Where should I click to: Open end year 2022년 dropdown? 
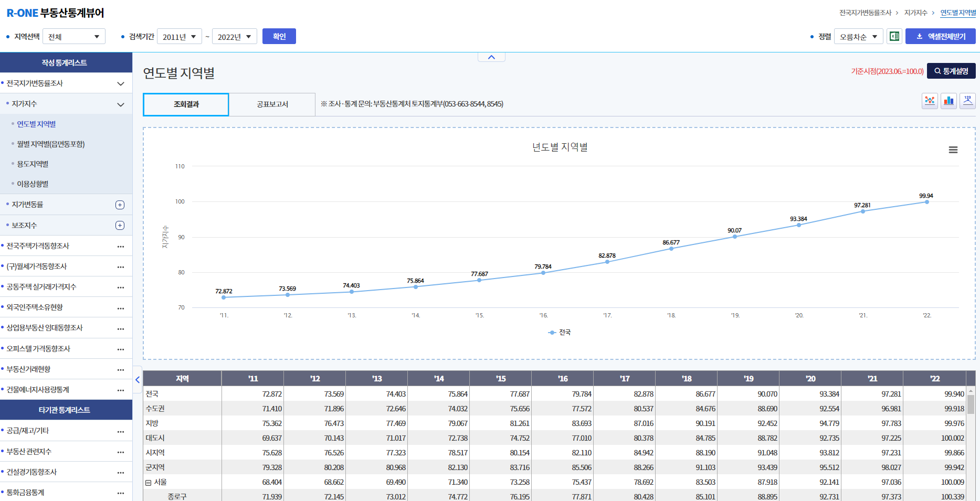pyautogui.click(x=235, y=36)
